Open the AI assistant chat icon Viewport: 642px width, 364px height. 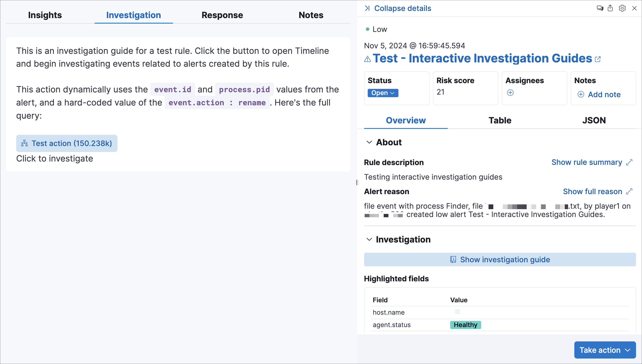point(600,8)
